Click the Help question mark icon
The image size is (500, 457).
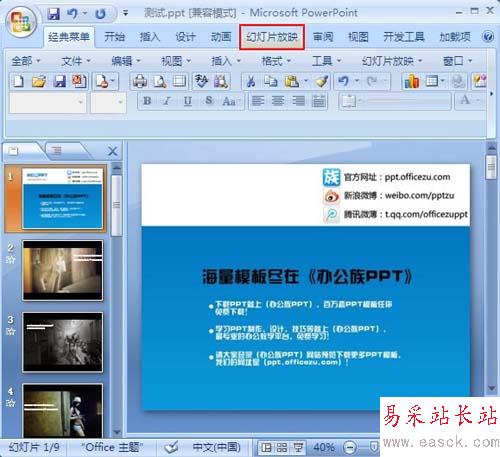(488, 36)
